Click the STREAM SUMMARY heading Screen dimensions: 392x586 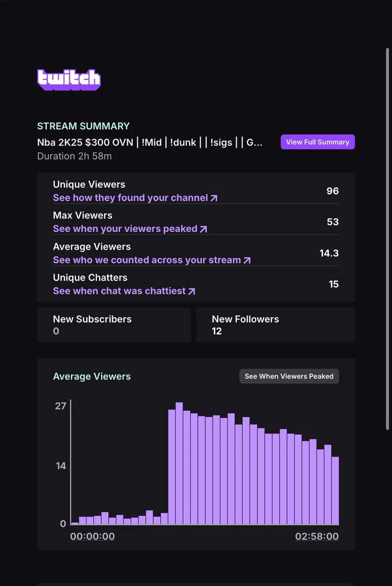pos(83,126)
